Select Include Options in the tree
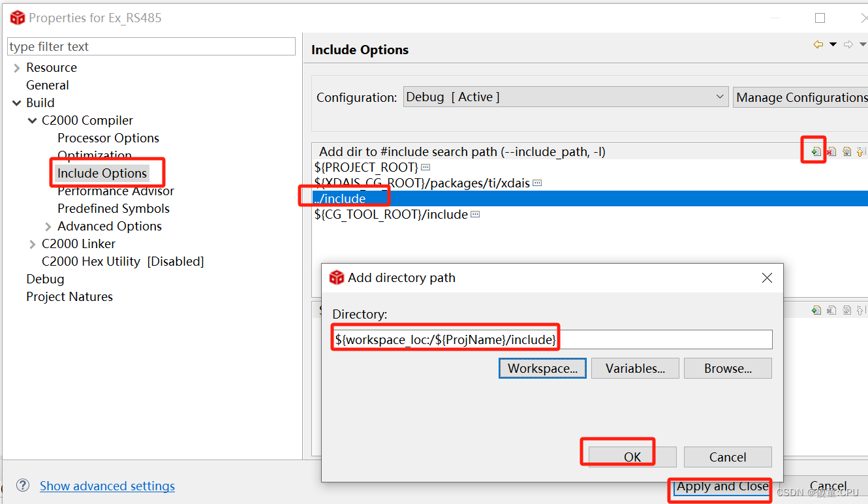This screenshot has width=868, height=504. 102,173
